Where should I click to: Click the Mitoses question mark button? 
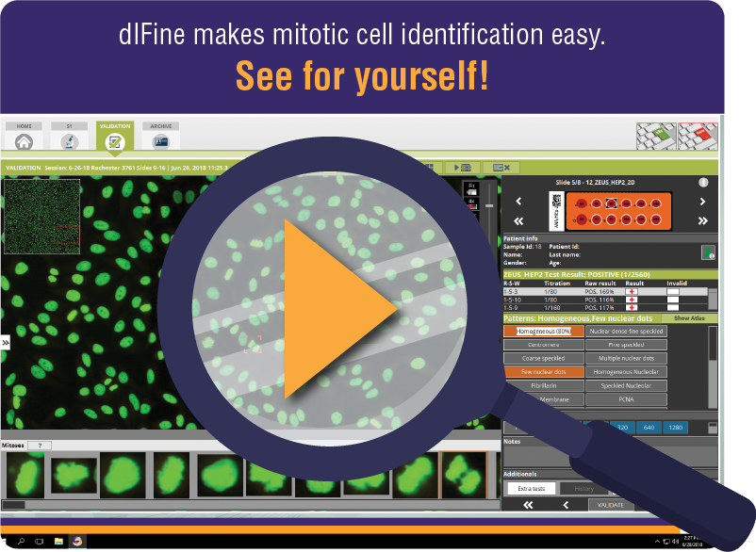tap(40, 446)
